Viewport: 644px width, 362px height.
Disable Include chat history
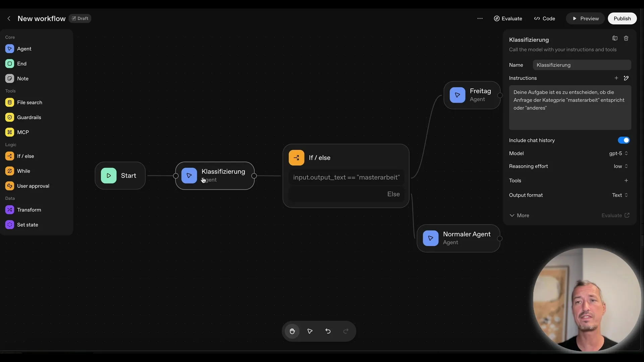coord(624,140)
